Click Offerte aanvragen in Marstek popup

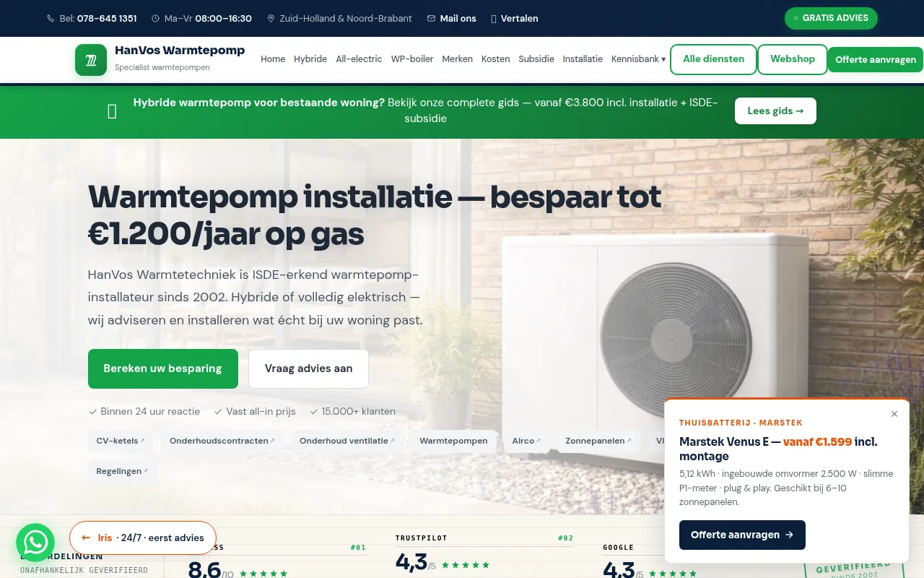click(742, 535)
